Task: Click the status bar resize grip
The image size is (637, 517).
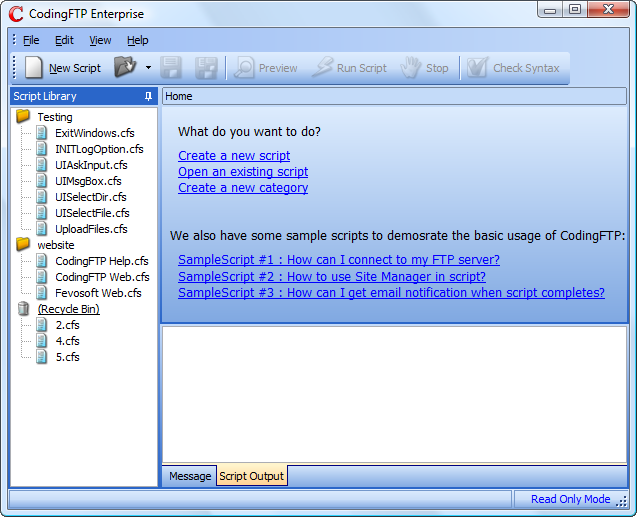Action: coord(621,501)
